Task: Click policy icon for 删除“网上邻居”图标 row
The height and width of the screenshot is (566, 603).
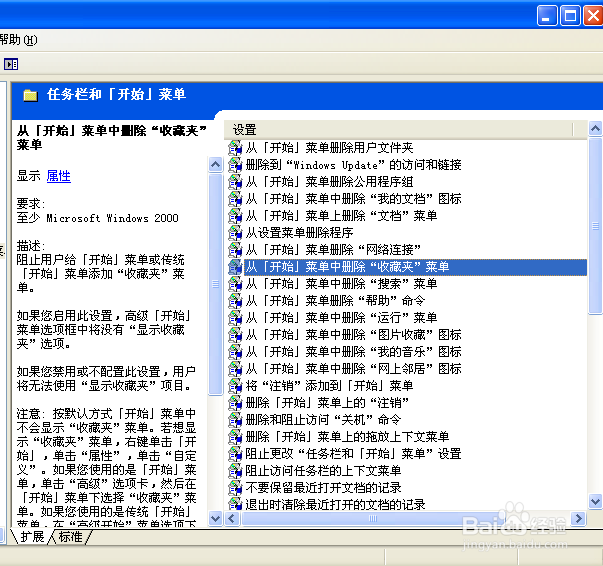Action: coord(235,369)
